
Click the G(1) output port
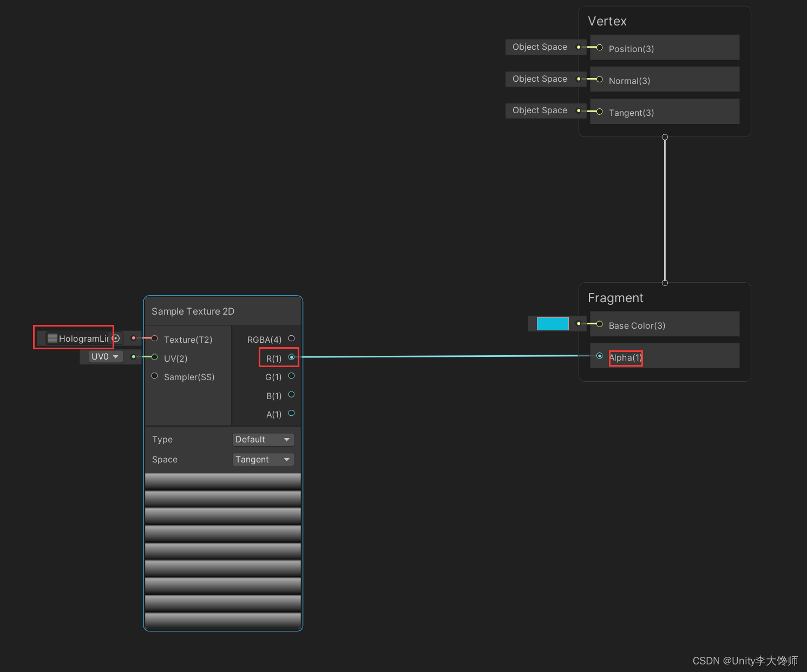[x=291, y=376]
